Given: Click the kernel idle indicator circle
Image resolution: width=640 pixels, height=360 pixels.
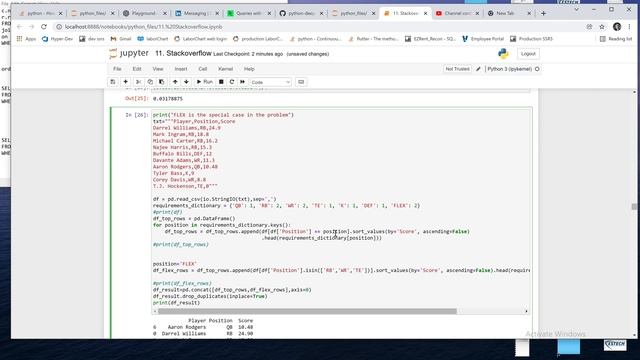Looking at the screenshot, I should [537, 69].
